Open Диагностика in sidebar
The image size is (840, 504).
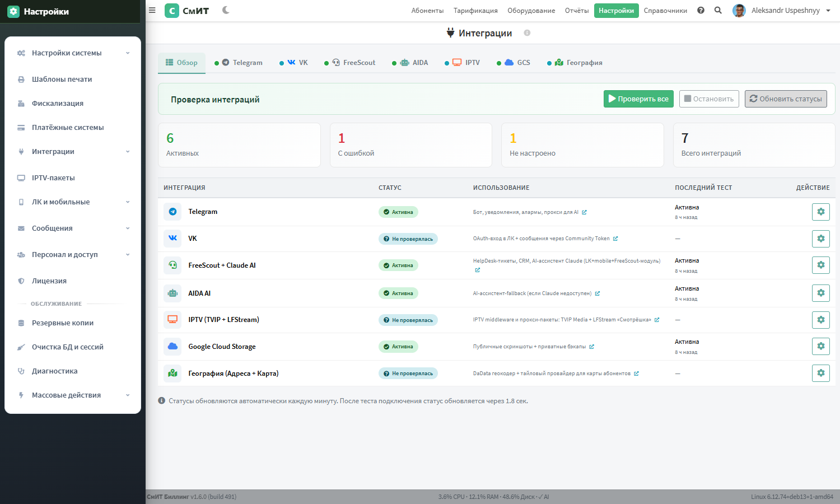[x=73, y=371]
